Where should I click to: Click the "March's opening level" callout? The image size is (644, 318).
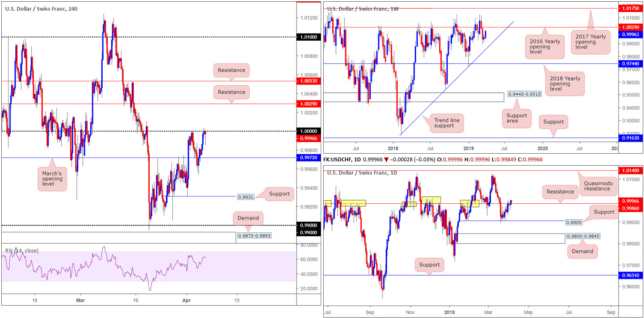tap(52, 178)
